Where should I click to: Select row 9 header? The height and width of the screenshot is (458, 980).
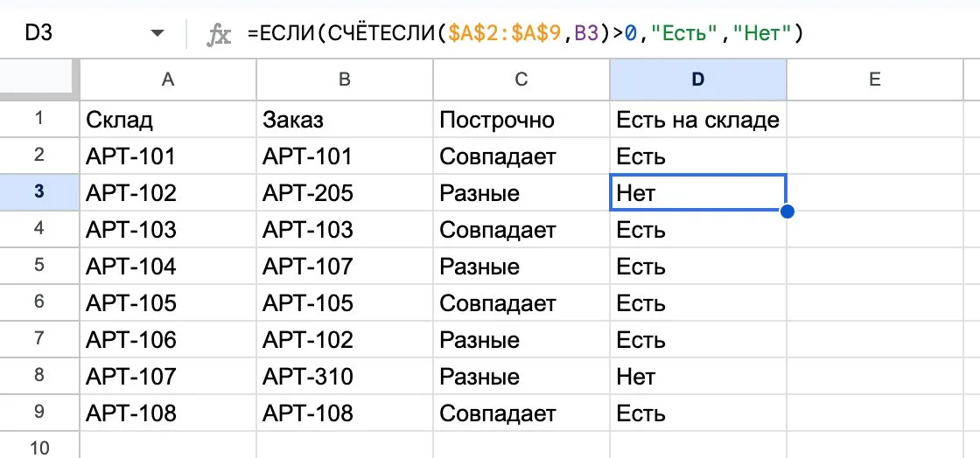coord(39,413)
